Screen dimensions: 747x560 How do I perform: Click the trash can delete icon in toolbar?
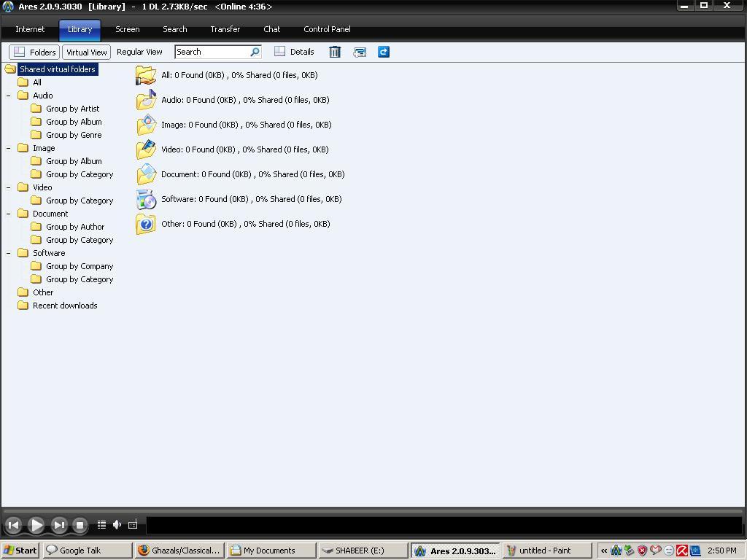click(335, 52)
